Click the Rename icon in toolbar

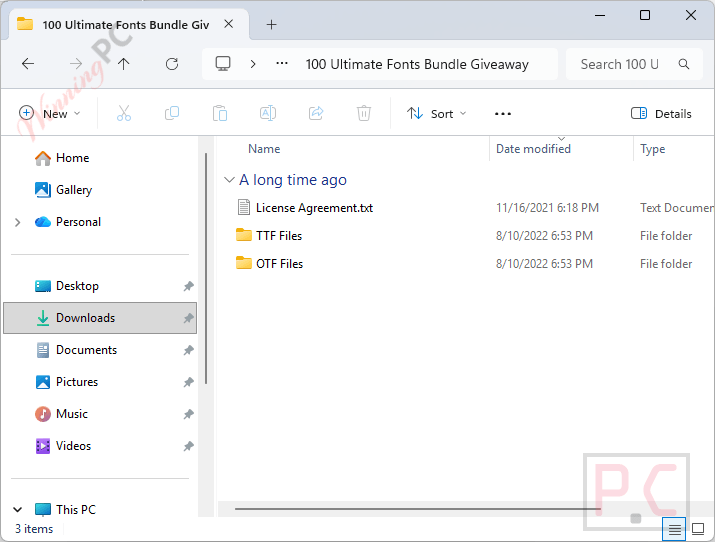pos(268,113)
